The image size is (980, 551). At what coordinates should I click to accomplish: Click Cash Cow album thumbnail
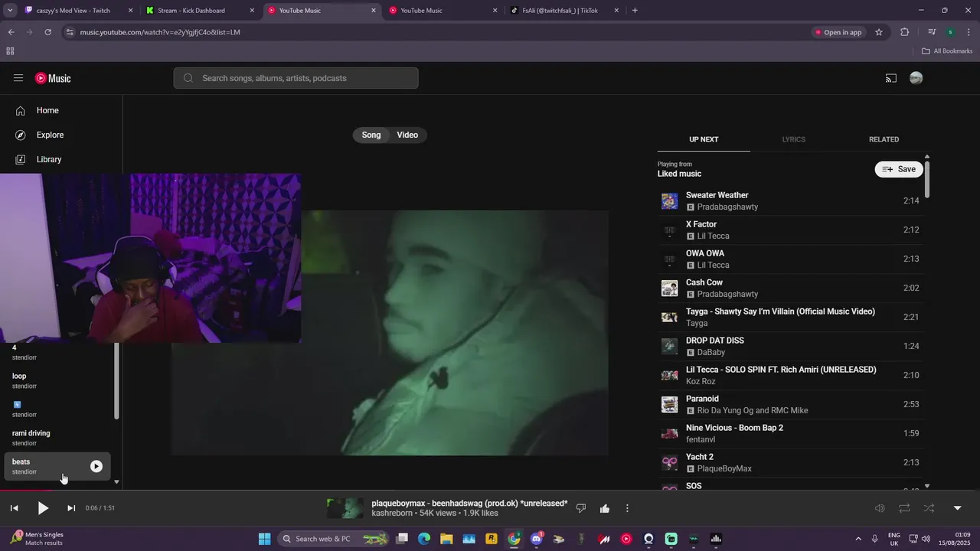coord(670,289)
